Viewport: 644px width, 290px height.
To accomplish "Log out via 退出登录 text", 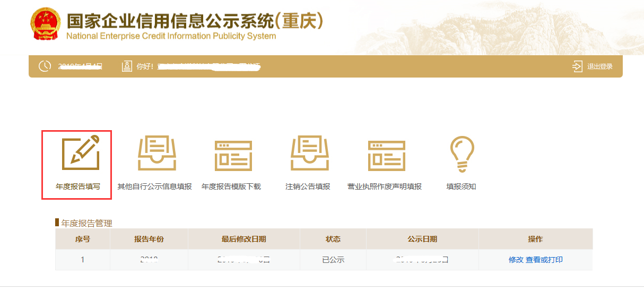I will 600,67.
